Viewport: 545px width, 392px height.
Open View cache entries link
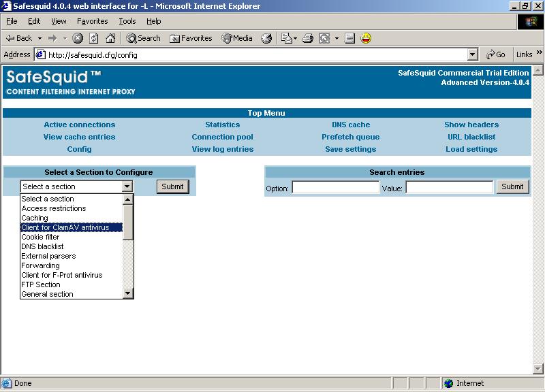(x=79, y=137)
